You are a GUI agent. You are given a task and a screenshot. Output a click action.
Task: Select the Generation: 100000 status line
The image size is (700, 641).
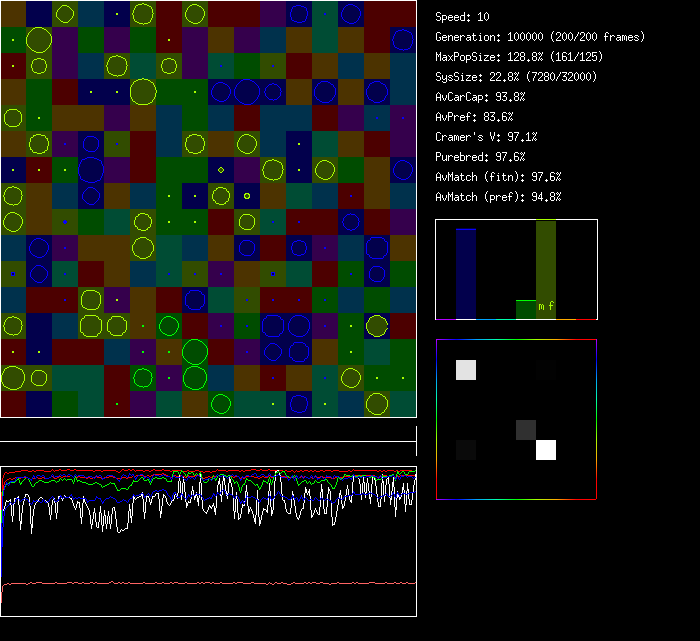point(540,37)
